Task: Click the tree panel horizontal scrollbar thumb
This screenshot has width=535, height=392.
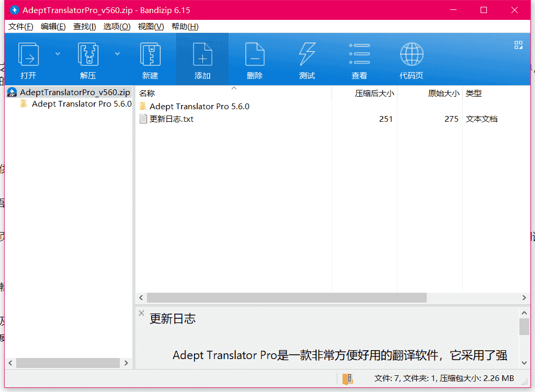Action: click(x=68, y=363)
